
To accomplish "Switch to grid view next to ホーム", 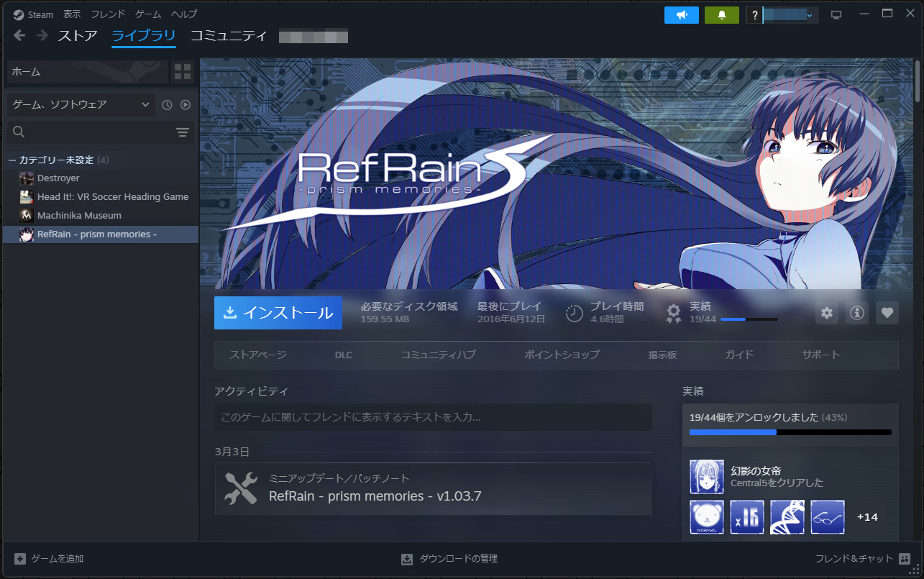I will 182,72.
